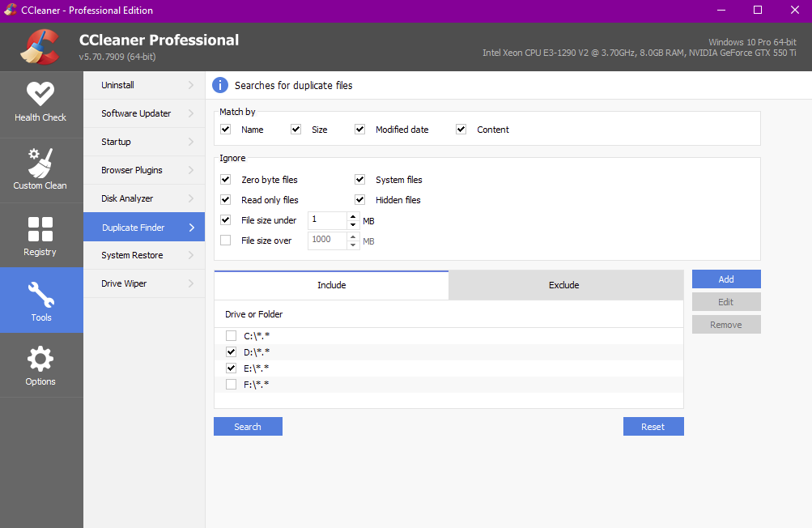Screen dimensions: 812x528
Task: Toggle Match by Size checkbox
Action: 295,129
